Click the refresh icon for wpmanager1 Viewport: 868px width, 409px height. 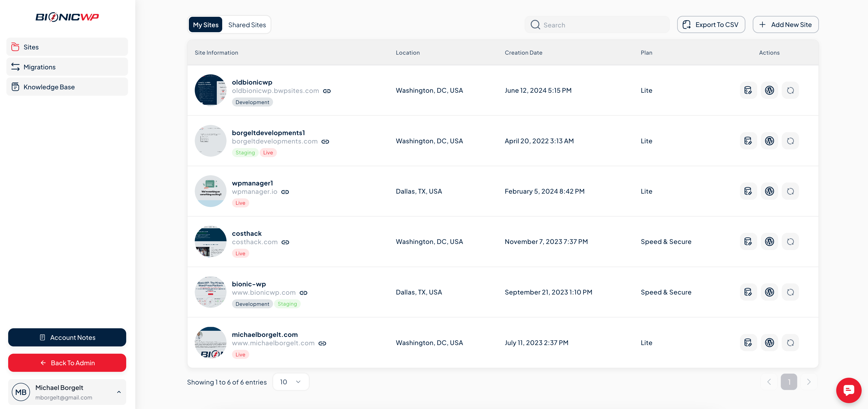tap(790, 191)
